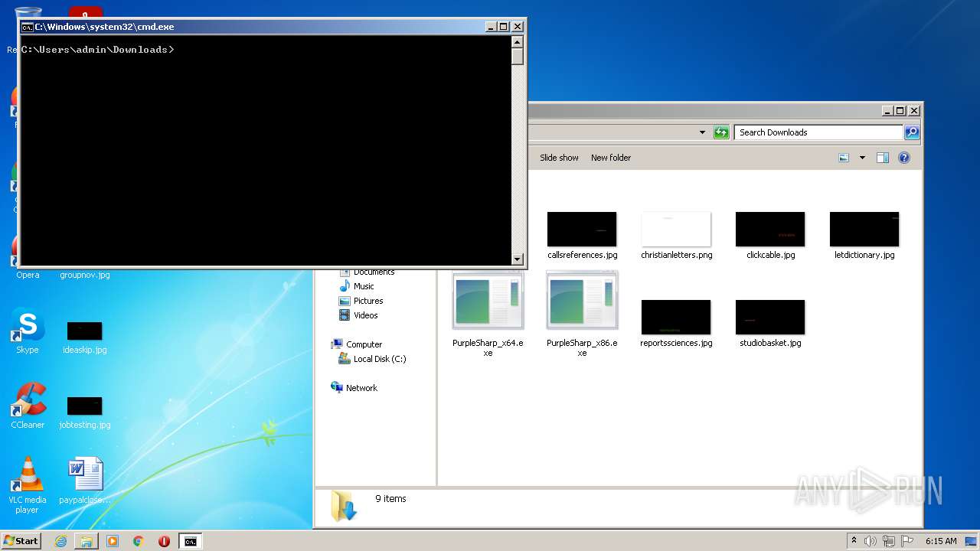Click the clock showing 6:15 AM
This screenshot has width=980, height=551.
tap(941, 541)
